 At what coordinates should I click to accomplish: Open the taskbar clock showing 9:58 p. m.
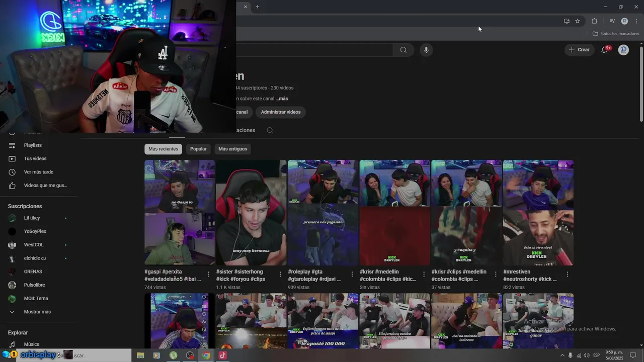coord(614,355)
